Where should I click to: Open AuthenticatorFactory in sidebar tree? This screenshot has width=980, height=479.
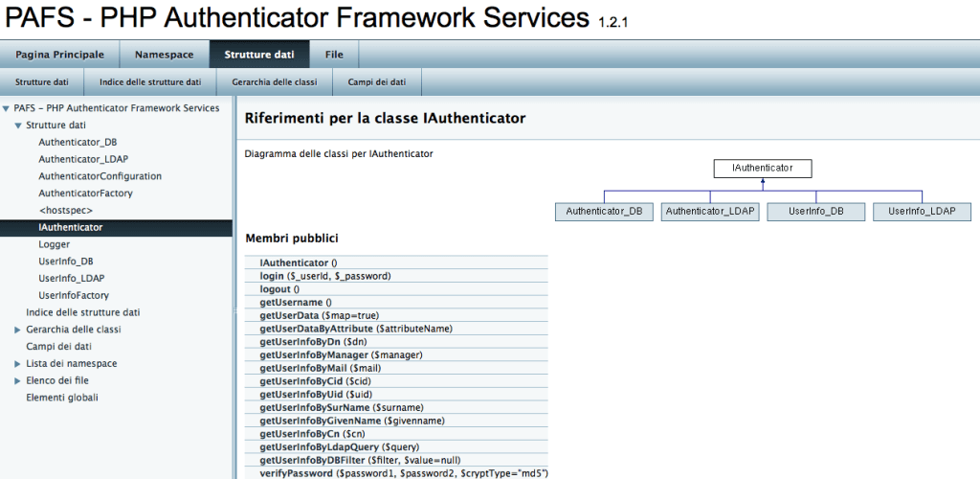click(x=85, y=194)
